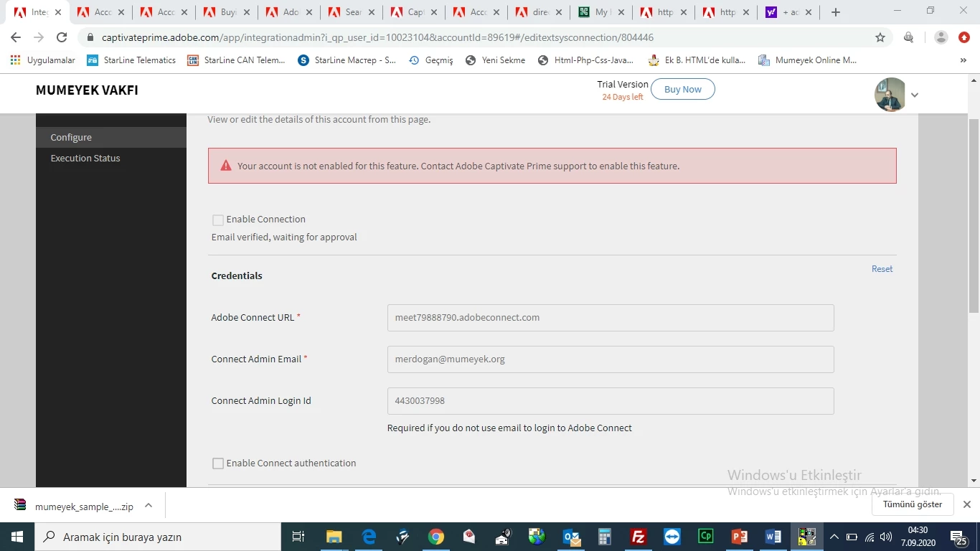Open PowerPoint from the taskbar

pos(740,537)
